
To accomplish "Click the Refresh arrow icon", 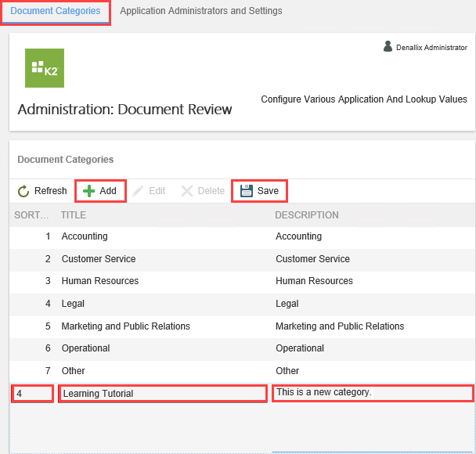I will point(23,191).
